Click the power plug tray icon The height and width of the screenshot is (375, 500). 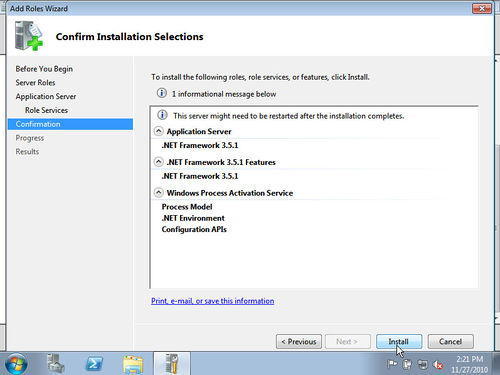pyautogui.click(x=407, y=364)
